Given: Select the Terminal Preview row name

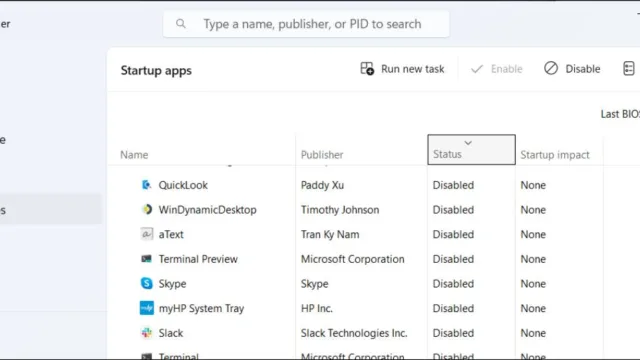Looking at the screenshot, I should [198, 259].
